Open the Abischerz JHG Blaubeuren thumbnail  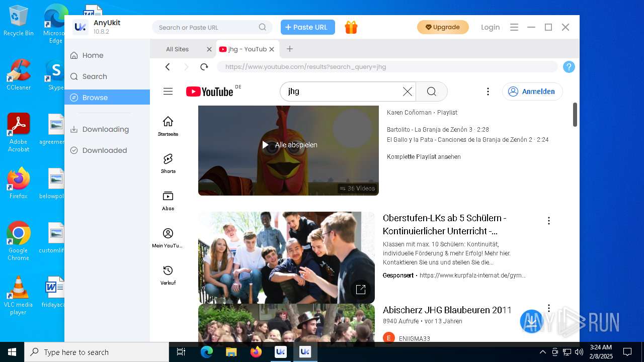pos(286,323)
